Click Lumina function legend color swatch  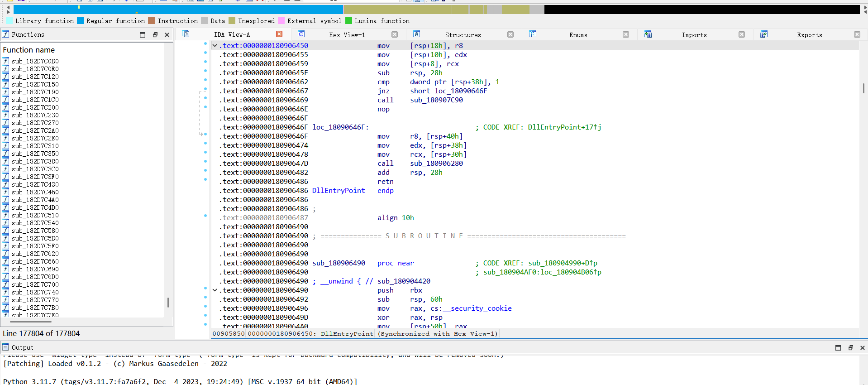(x=348, y=20)
